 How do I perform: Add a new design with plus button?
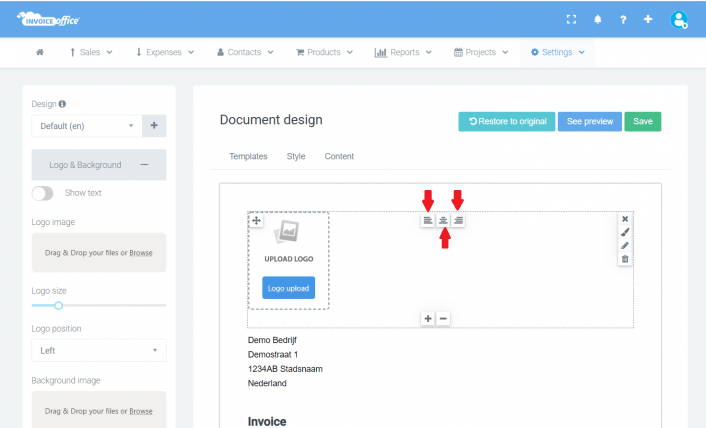(x=154, y=126)
